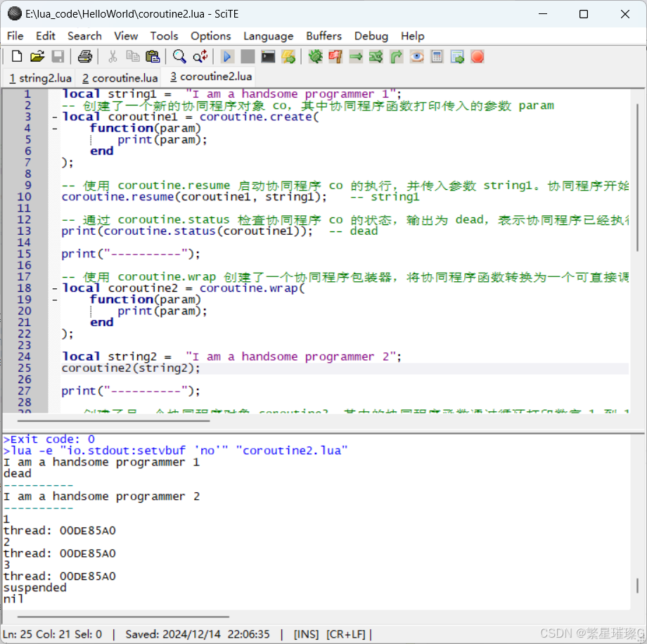
Task: Inspect a variable with the eye icon
Action: click(416, 56)
